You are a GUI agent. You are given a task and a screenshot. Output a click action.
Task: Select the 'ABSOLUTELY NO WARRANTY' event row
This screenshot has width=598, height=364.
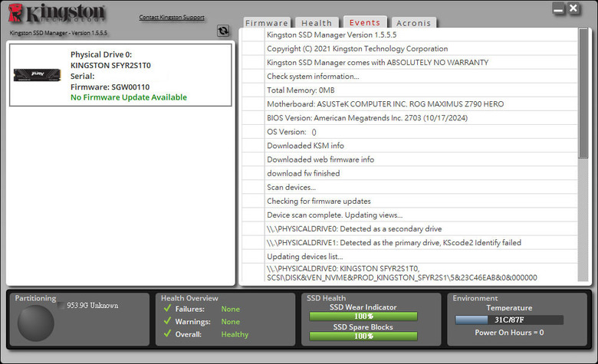[x=409, y=63]
